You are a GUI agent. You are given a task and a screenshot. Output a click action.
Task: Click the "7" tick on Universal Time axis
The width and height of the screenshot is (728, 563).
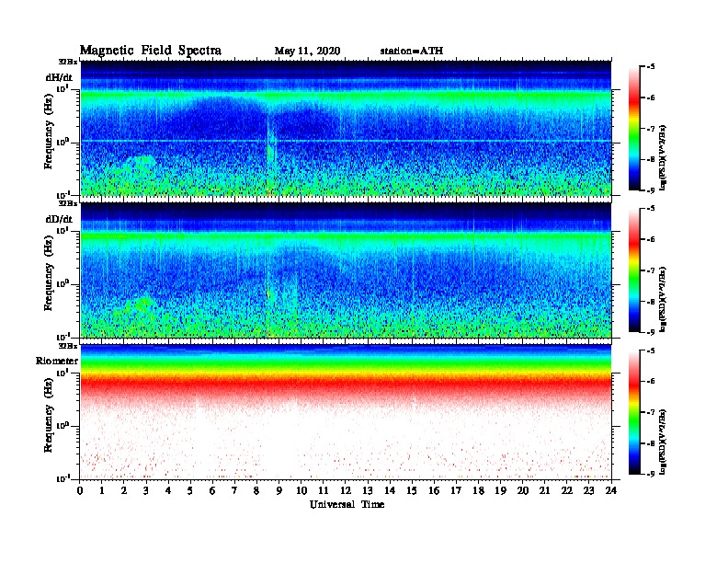coord(235,490)
